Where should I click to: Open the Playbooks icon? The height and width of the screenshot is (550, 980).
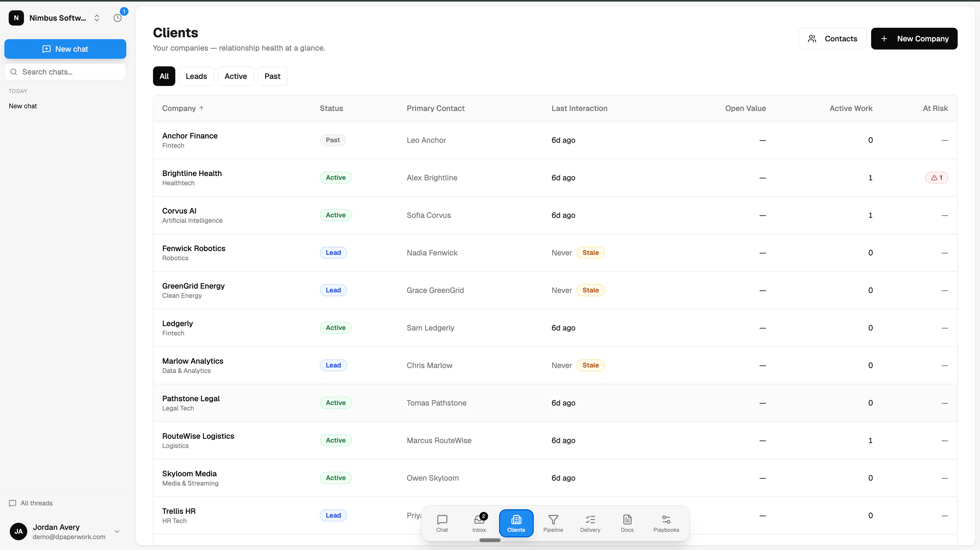666,523
